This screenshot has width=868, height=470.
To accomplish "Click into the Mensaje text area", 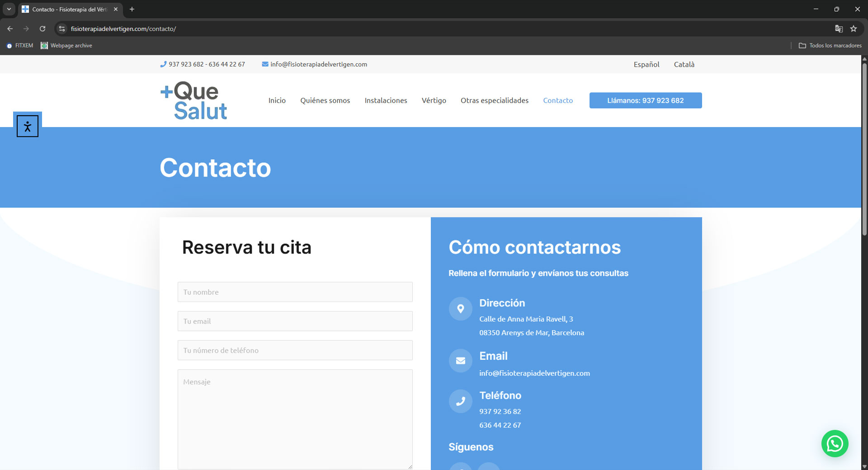I will point(295,419).
